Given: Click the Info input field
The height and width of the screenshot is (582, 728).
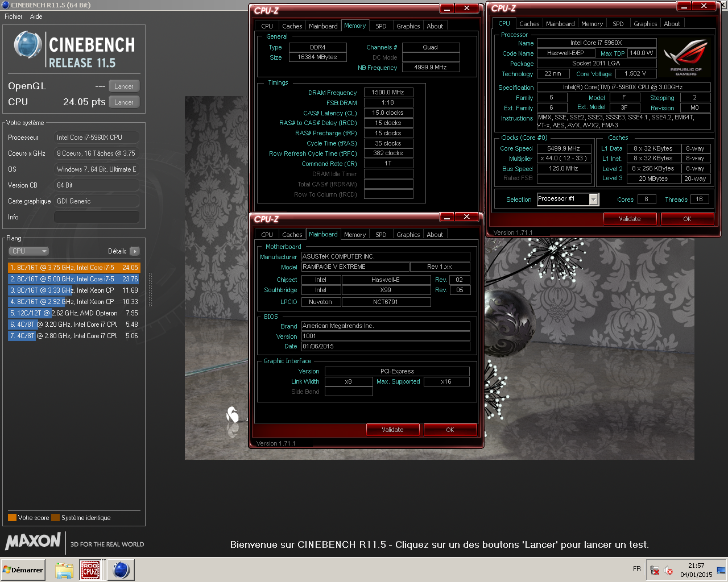Looking at the screenshot, I should point(96,217).
